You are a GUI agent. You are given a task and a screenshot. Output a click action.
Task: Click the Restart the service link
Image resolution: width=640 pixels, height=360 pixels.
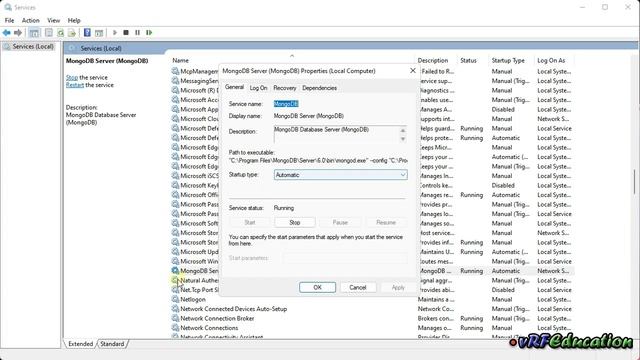tap(75, 85)
